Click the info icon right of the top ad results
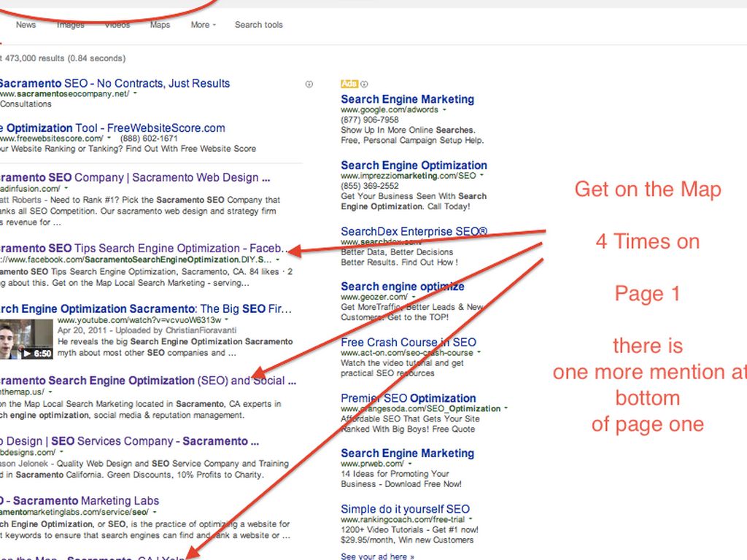Image resolution: width=747 pixels, height=560 pixels. (309, 85)
